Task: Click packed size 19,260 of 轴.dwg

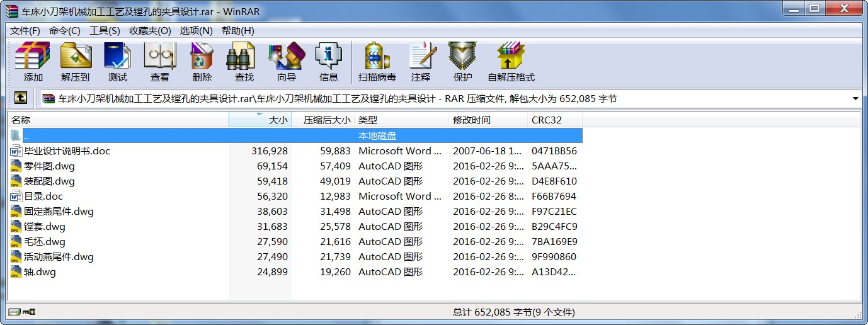Action: [x=335, y=272]
